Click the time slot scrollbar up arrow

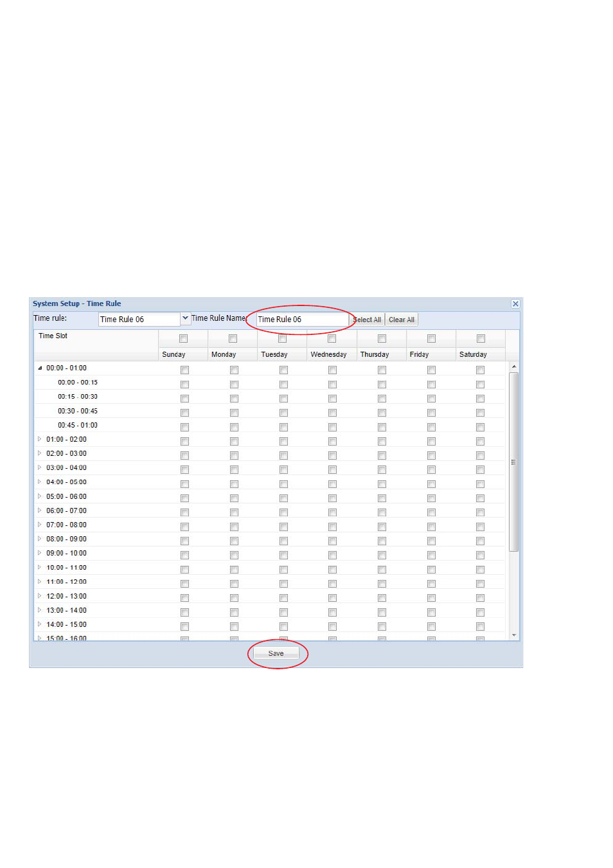tap(514, 366)
